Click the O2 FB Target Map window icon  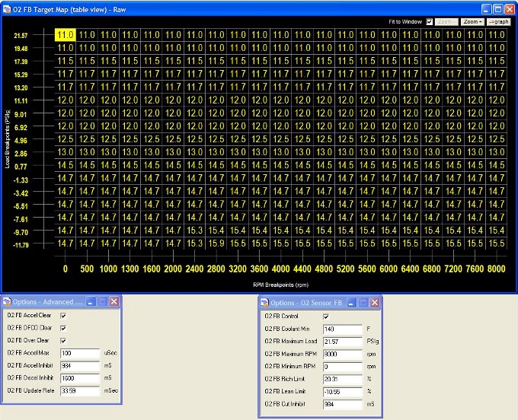(7, 9)
